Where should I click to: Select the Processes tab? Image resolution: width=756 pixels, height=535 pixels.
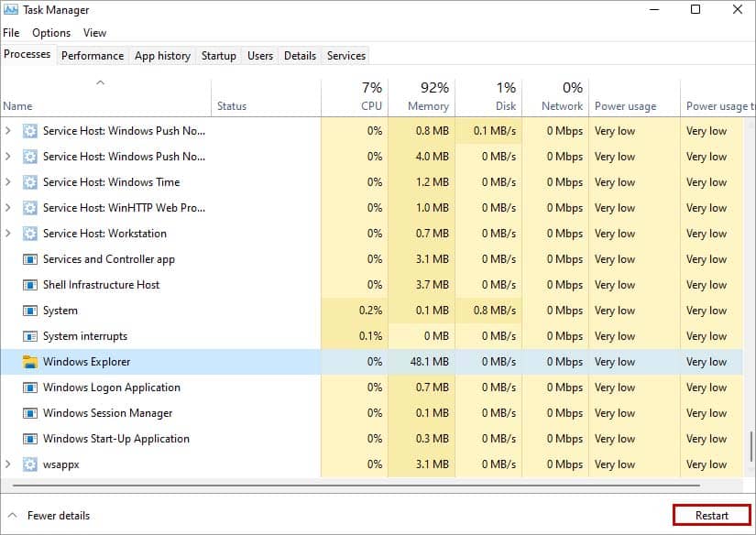pyautogui.click(x=27, y=54)
